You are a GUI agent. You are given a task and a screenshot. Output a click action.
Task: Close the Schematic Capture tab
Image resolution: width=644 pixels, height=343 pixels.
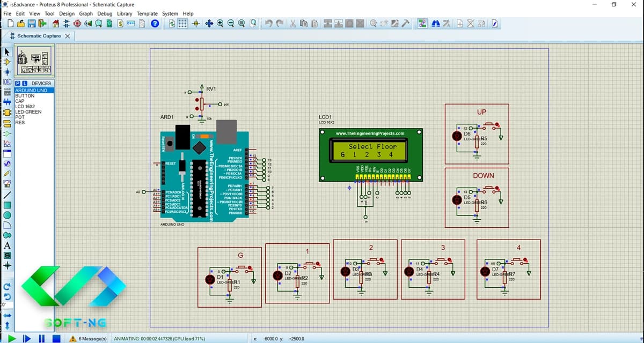(67, 36)
